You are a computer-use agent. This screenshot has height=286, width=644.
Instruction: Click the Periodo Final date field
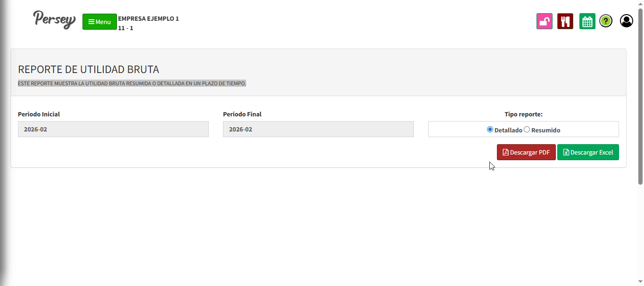[318, 129]
